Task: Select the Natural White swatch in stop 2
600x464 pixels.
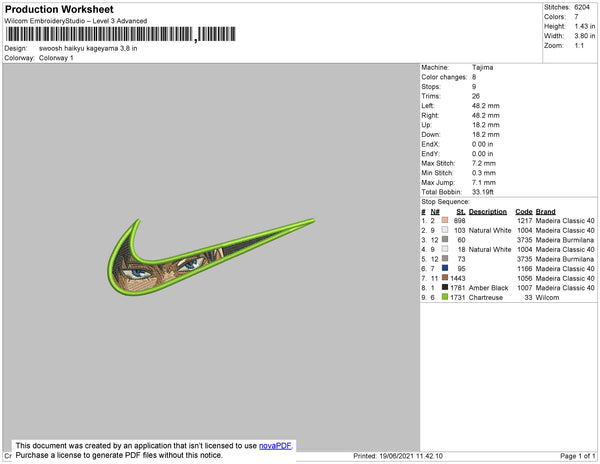Action: click(x=445, y=230)
